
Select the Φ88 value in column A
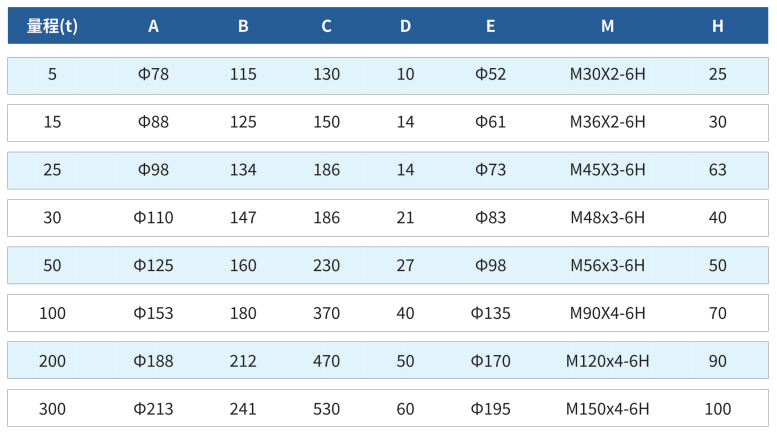153,122
